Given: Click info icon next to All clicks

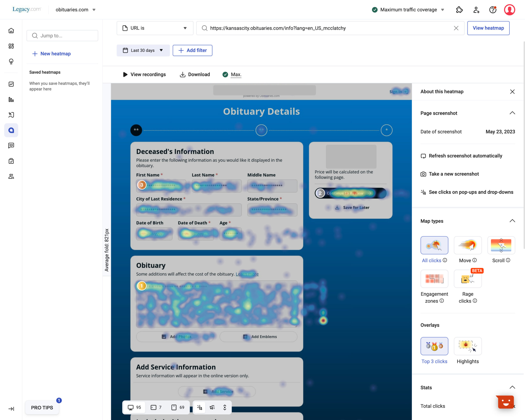Looking at the screenshot, I should click(x=445, y=260).
